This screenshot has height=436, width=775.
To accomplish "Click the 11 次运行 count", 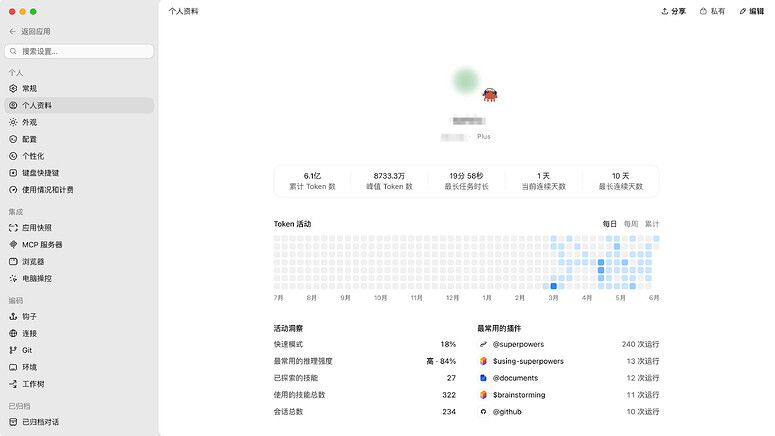I will [643, 394].
